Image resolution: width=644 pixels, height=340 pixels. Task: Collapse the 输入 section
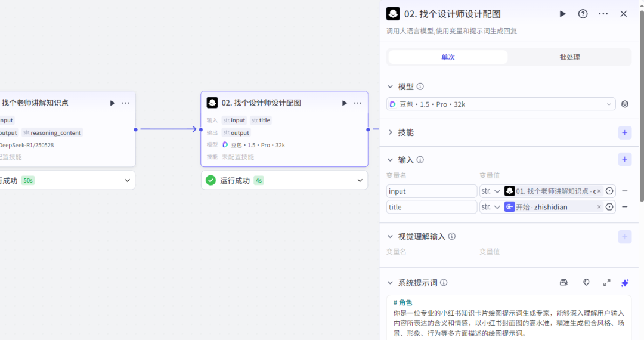[390, 160]
